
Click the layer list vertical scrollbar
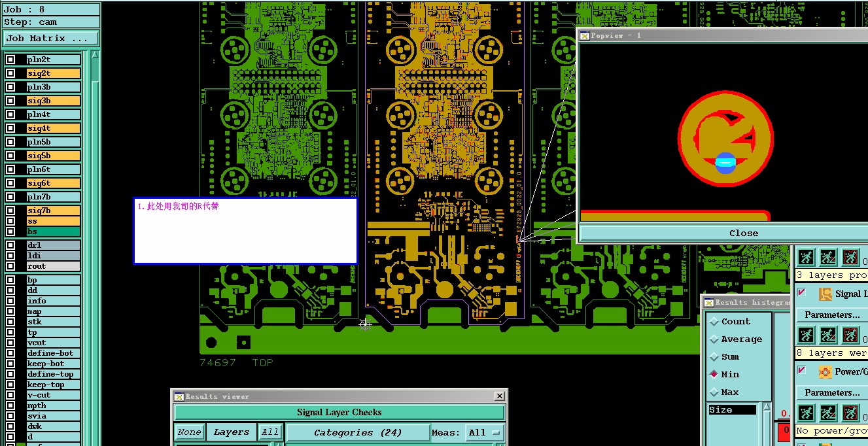coord(95,249)
